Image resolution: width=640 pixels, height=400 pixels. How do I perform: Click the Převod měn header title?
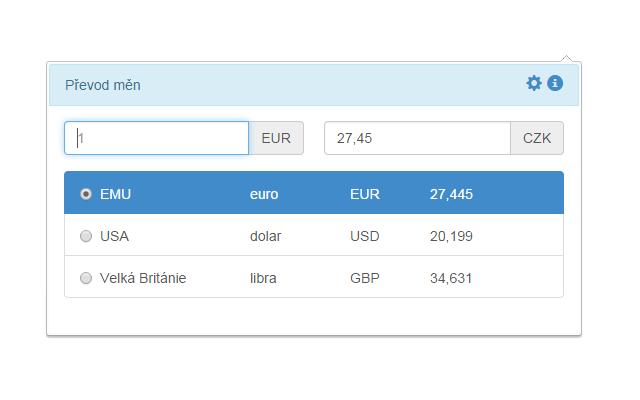coord(103,85)
